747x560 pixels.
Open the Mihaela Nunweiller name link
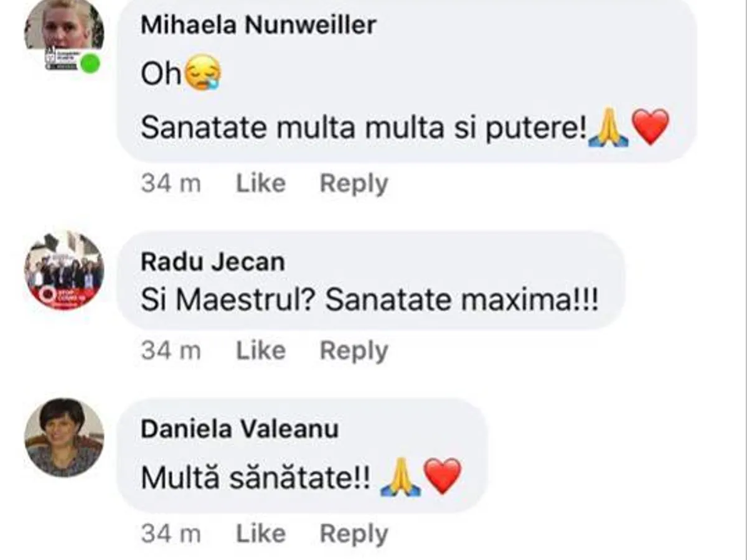(x=258, y=26)
